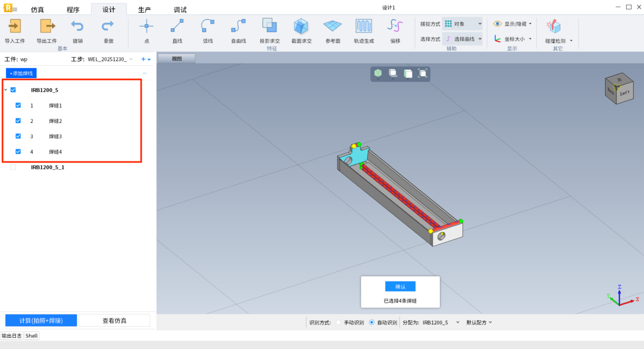
Task: Switch to the 调试 tab
Action: (x=180, y=10)
